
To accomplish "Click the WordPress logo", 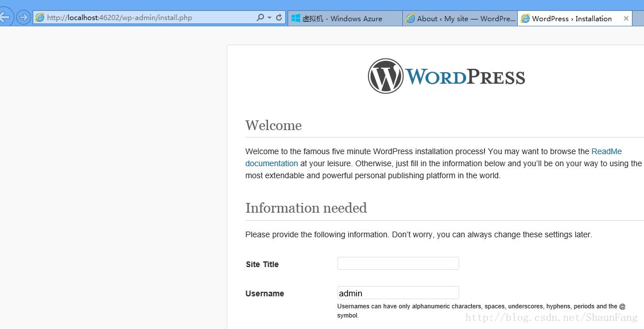I will tap(447, 76).
